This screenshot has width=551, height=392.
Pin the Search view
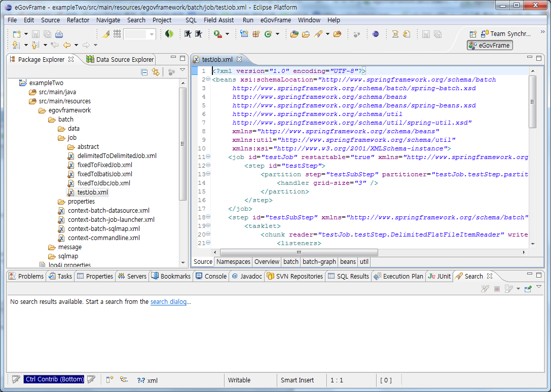point(528,289)
